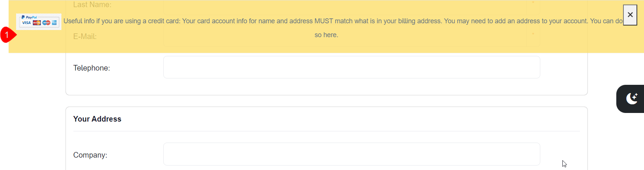Click the faded "E-Mail:" label
This screenshot has height=170, width=644.
coord(85,36)
